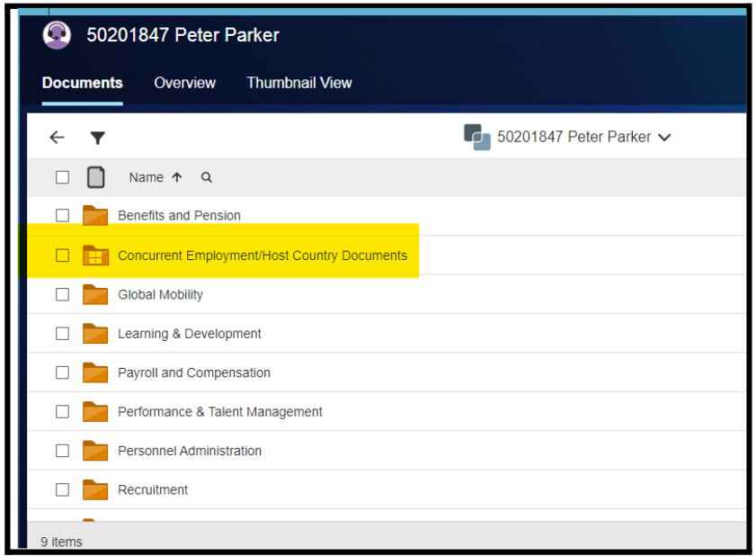Open the filter funnel icon
The image size is (756, 556).
pyautogui.click(x=98, y=138)
